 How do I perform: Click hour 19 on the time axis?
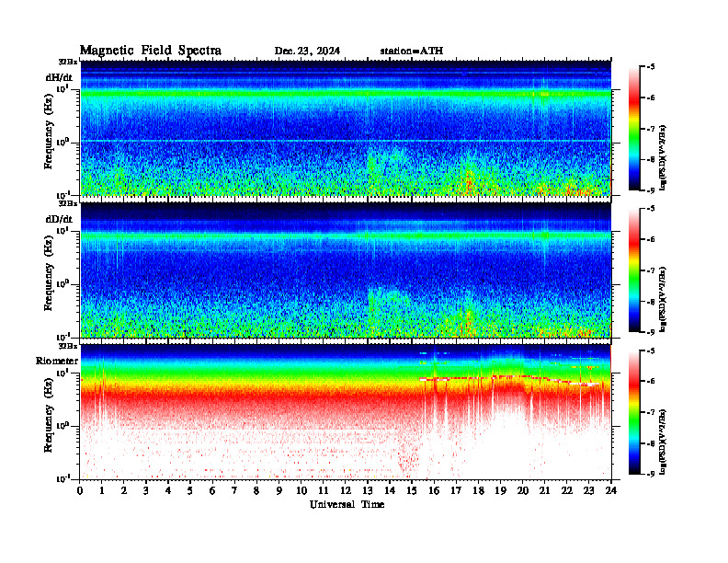click(500, 490)
